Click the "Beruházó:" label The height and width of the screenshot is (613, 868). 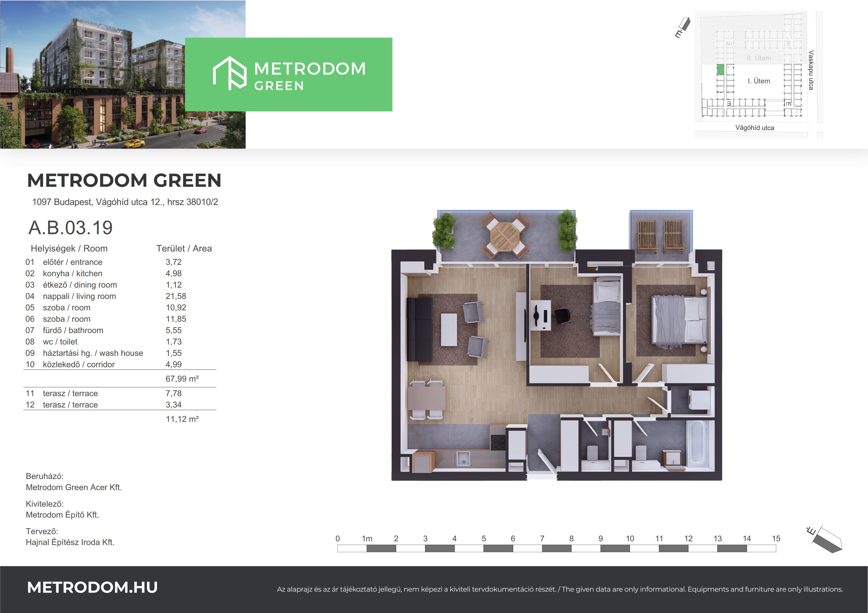pyautogui.click(x=45, y=476)
